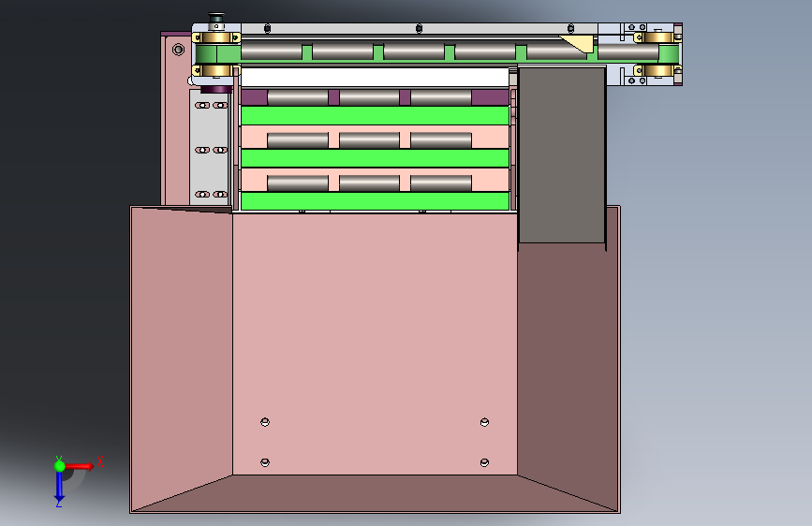
Task: Select the dark gray cover panel on the model
Action: pos(562,154)
